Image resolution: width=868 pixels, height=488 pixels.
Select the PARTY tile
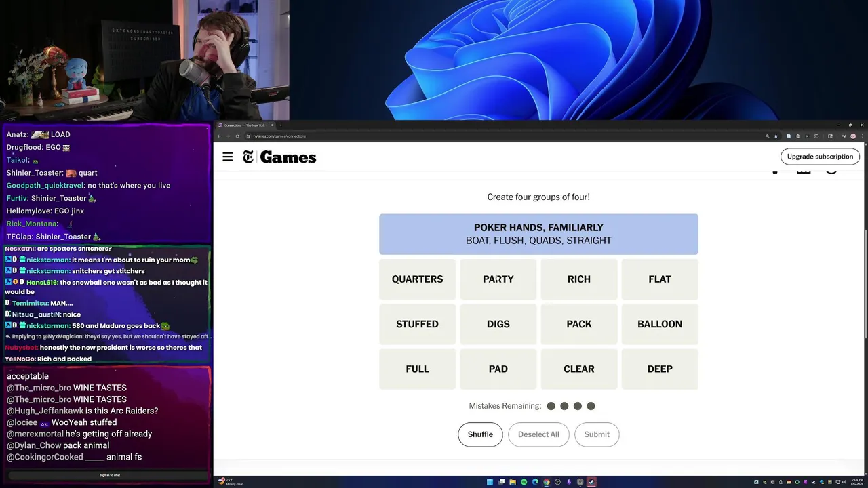point(498,279)
